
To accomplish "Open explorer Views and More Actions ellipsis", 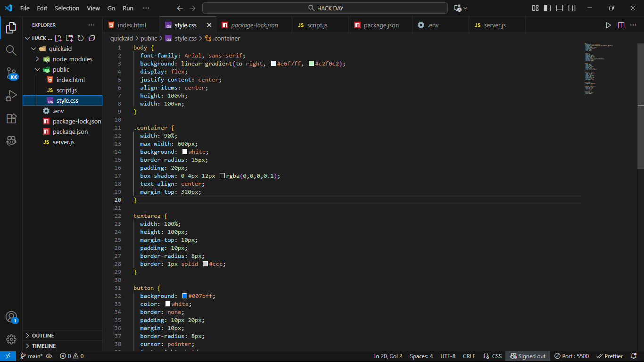I will pos(91,25).
